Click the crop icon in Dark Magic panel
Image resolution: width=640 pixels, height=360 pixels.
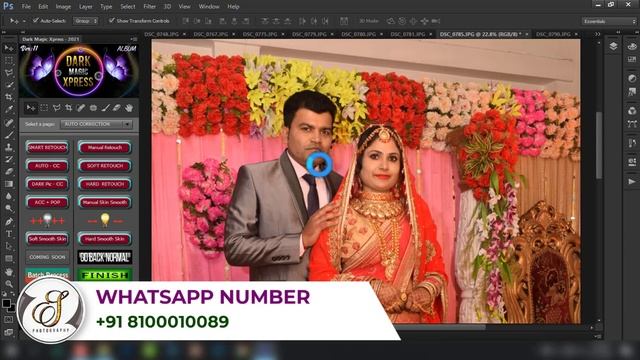pyautogui.click(x=69, y=108)
